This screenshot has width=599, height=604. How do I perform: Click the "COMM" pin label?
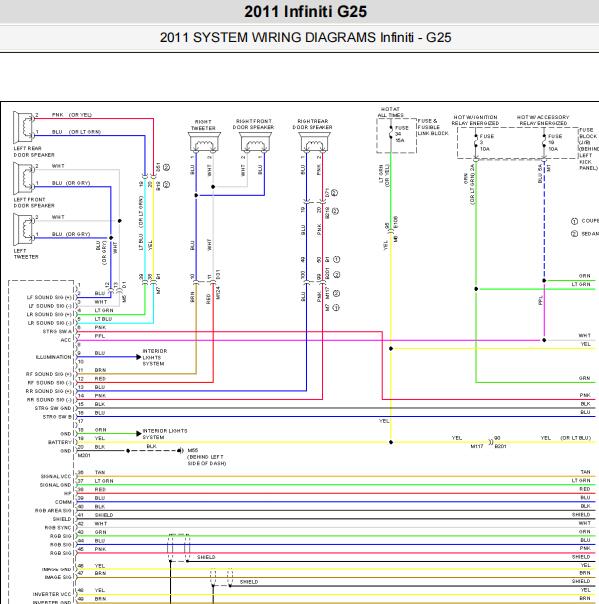click(x=63, y=502)
